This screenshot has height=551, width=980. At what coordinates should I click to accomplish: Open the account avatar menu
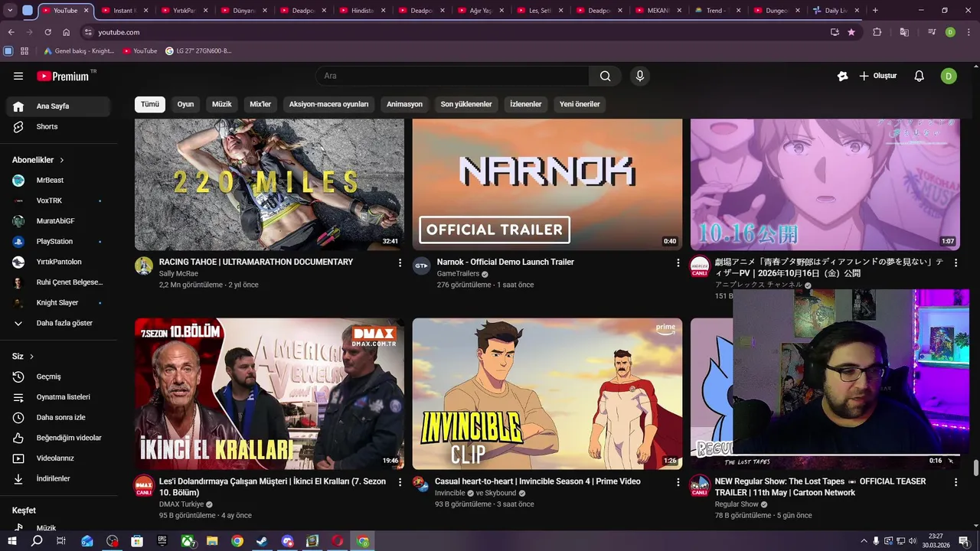(x=949, y=76)
